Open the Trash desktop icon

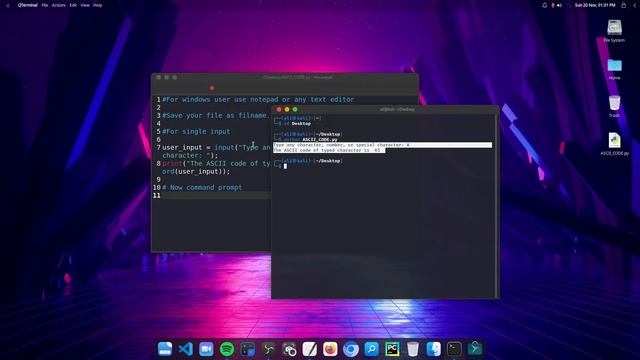point(614,106)
